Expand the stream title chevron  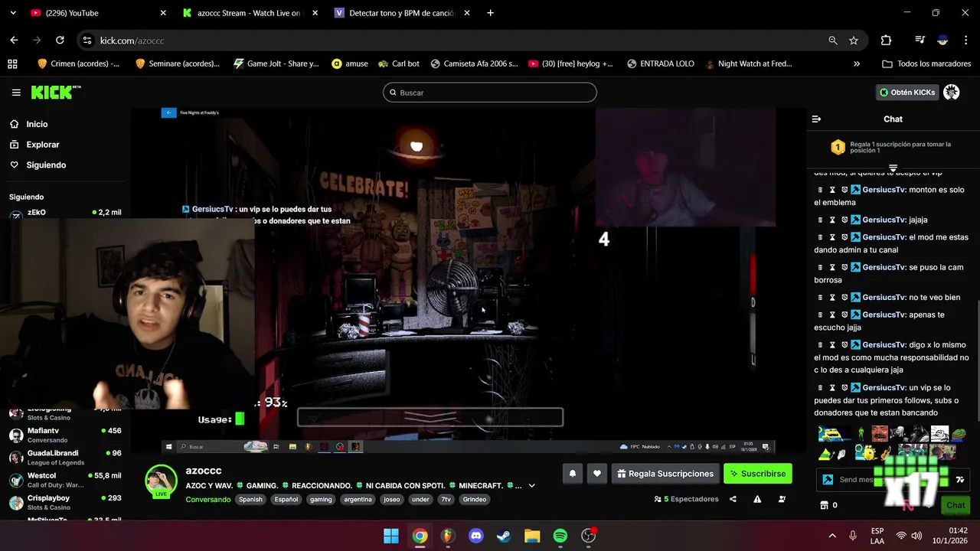click(531, 486)
